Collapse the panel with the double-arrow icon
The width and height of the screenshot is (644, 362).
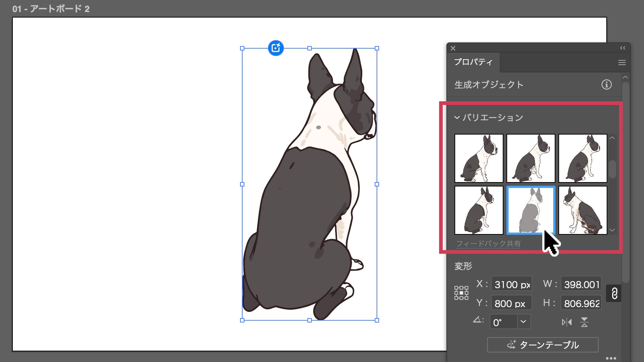(622, 48)
